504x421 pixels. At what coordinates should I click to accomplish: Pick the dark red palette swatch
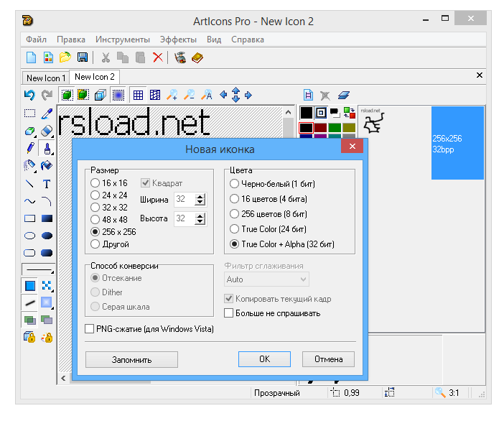pos(320,128)
